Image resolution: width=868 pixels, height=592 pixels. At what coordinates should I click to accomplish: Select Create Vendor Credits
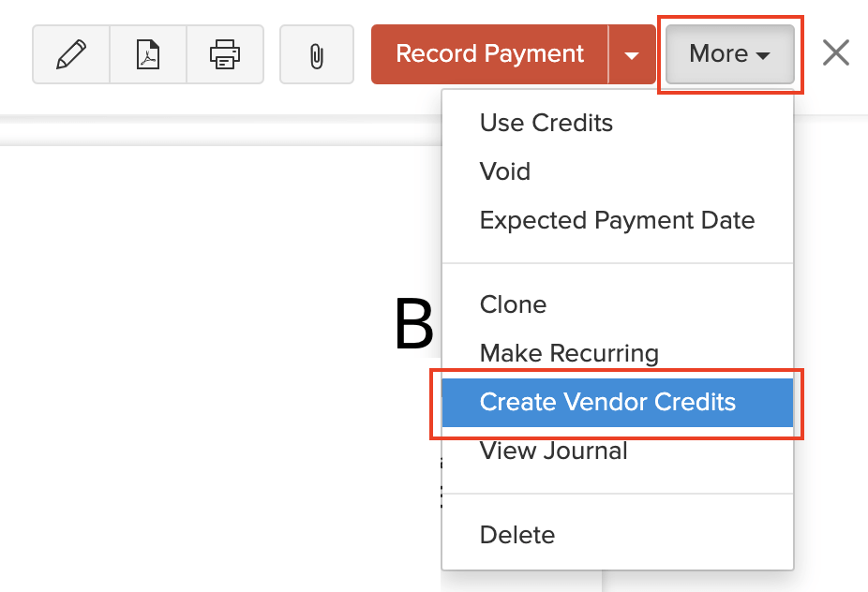[607, 402]
